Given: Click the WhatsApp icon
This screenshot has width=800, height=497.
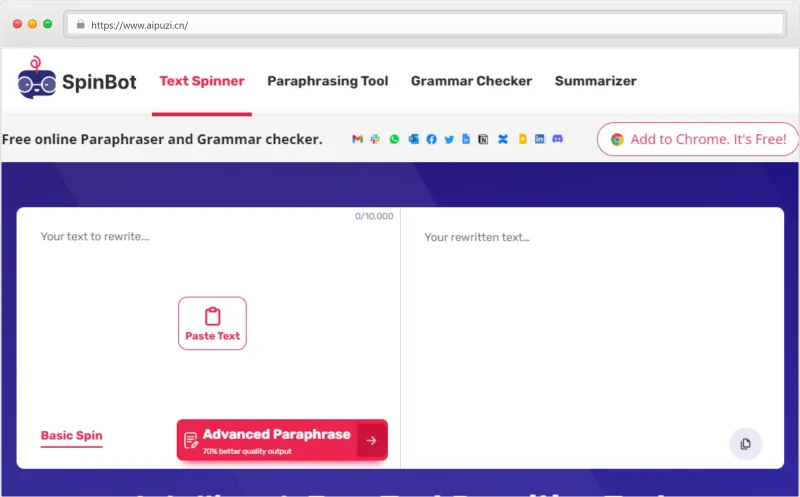Looking at the screenshot, I should 394,139.
